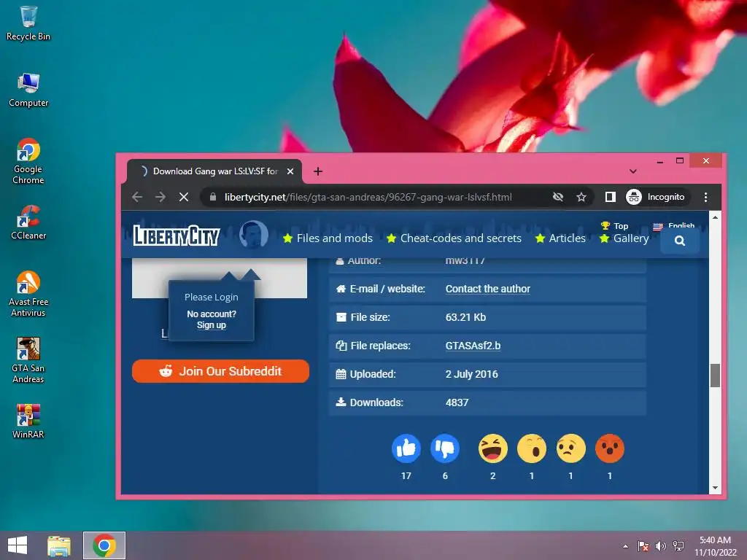The image size is (747, 560).
Task: Click the page scrollbar thumb
Action: pos(715,376)
